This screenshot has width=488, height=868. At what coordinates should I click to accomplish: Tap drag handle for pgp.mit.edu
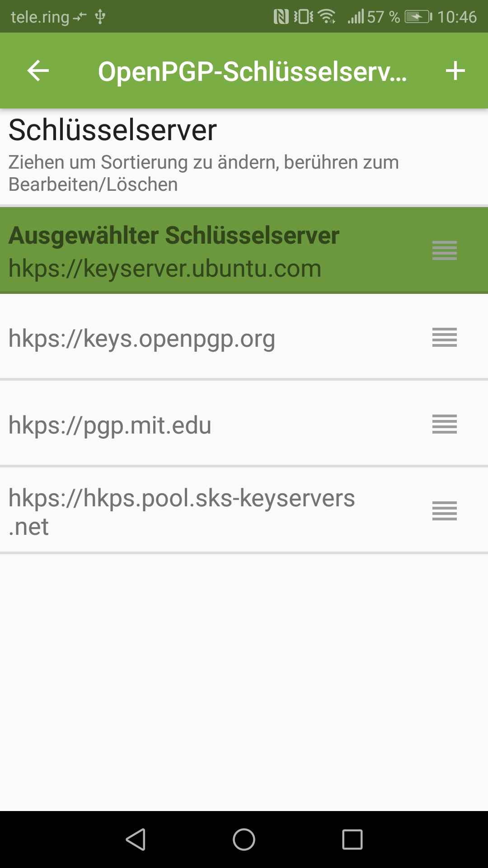pos(445,424)
